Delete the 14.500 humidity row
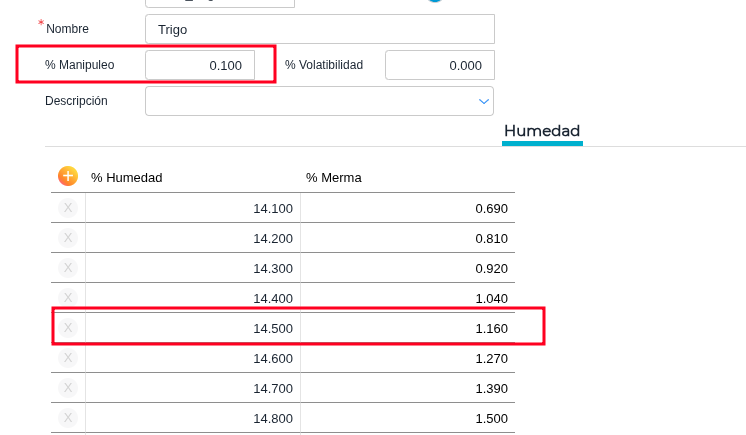 (x=68, y=328)
